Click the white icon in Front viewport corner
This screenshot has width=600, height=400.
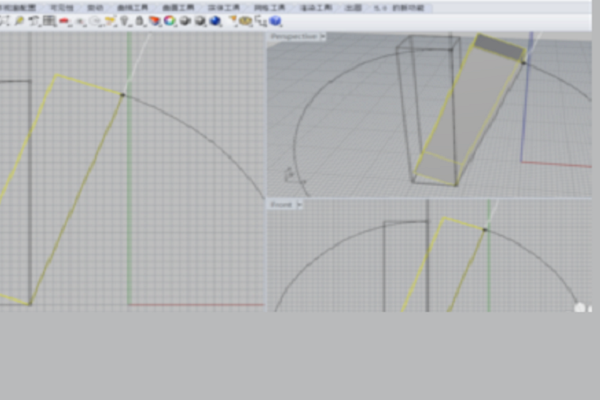coord(580,307)
